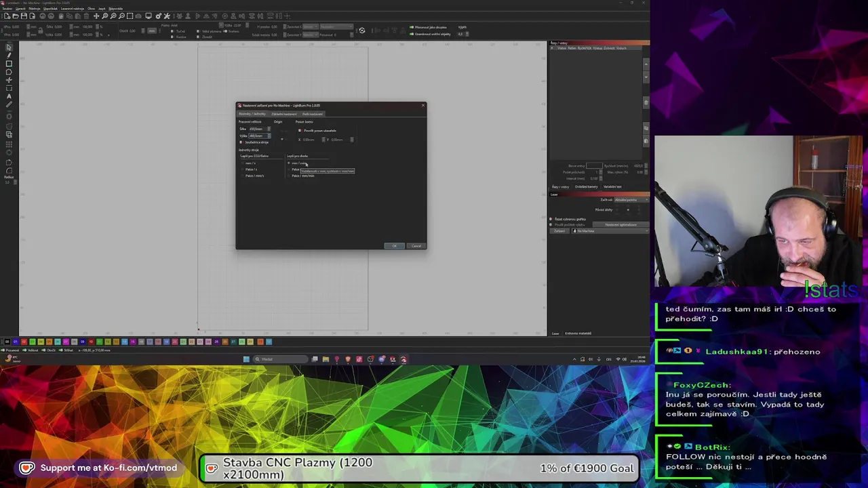Click Zařízení button in Laser panel

[559, 231]
